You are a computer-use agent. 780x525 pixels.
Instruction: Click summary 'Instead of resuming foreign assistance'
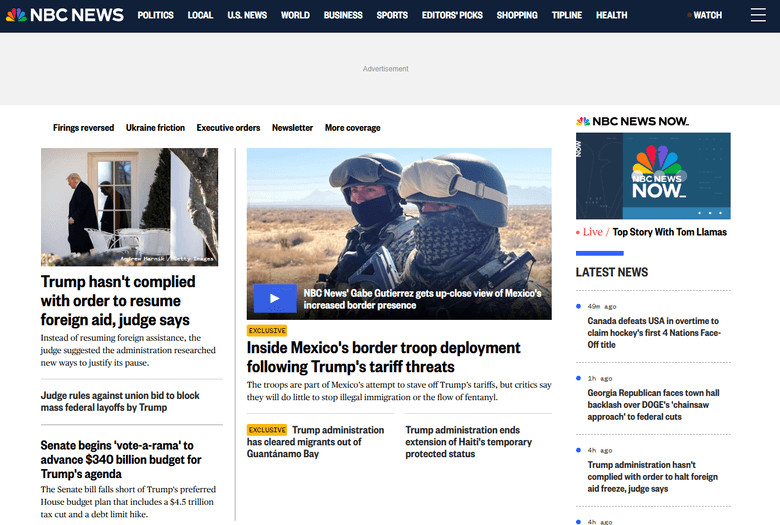tap(128, 350)
